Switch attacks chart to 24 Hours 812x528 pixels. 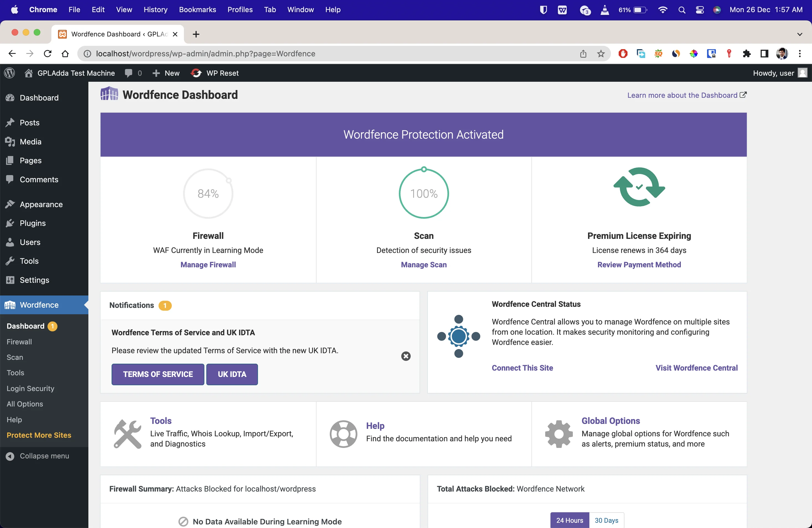570,520
